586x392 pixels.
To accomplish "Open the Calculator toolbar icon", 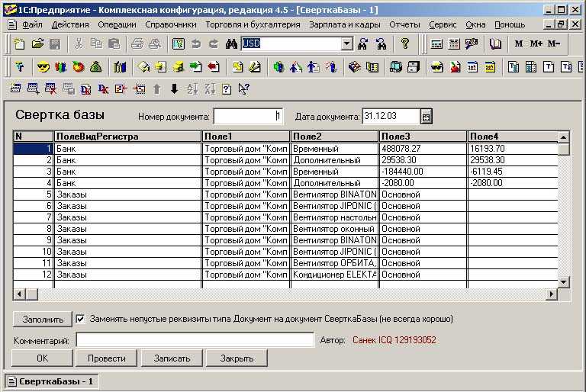I will coord(436,44).
